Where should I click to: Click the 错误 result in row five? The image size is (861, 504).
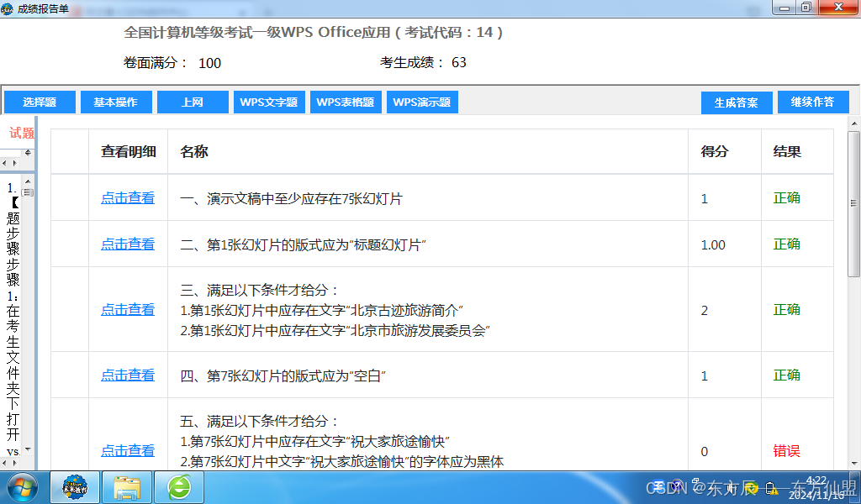click(x=787, y=451)
